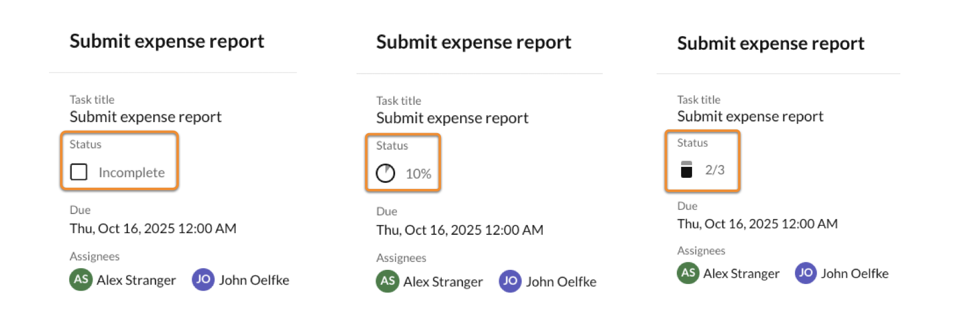Check the Incomplete status checkbox

pyautogui.click(x=79, y=172)
